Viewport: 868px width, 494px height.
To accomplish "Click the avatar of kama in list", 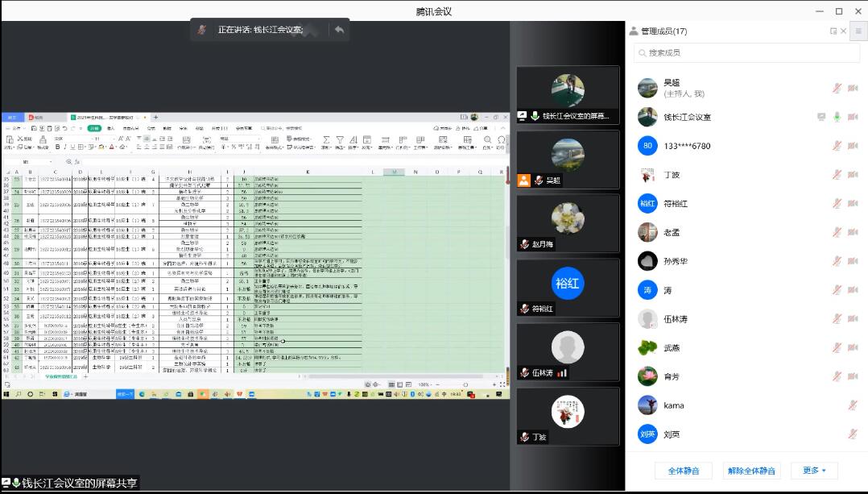I will pyautogui.click(x=647, y=405).
